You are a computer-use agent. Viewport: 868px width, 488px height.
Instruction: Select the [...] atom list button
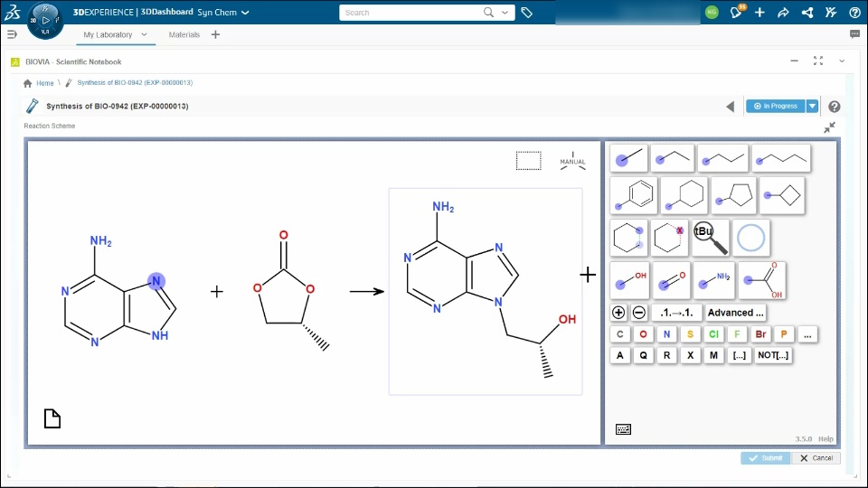click(739, 355)
